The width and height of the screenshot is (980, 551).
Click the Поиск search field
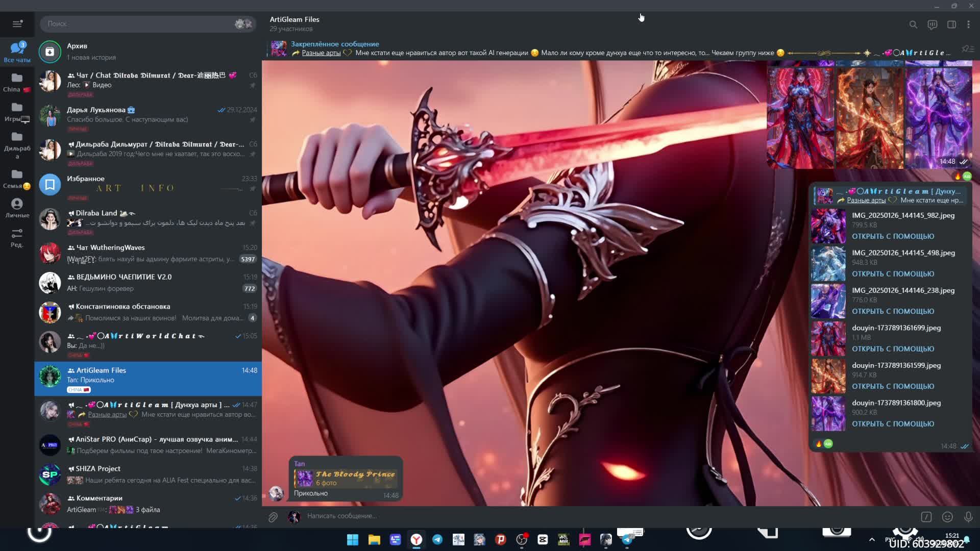point(138,23)
